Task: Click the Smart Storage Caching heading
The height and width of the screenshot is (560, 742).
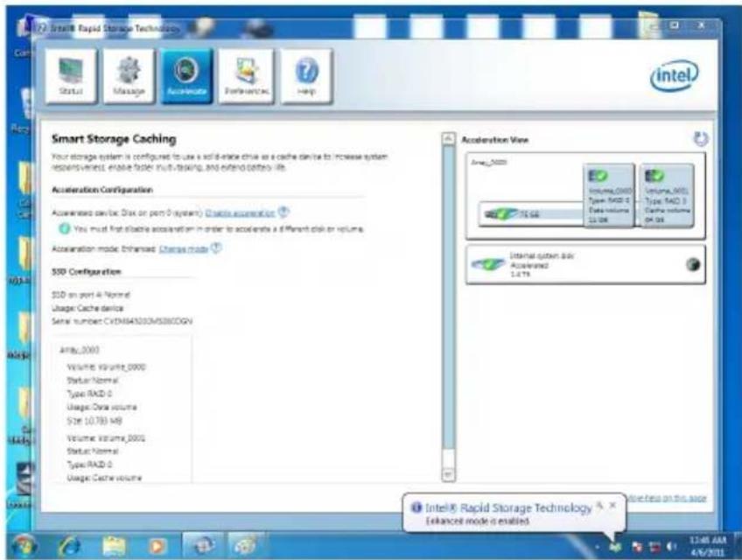Action: click(x=114, y=139)
